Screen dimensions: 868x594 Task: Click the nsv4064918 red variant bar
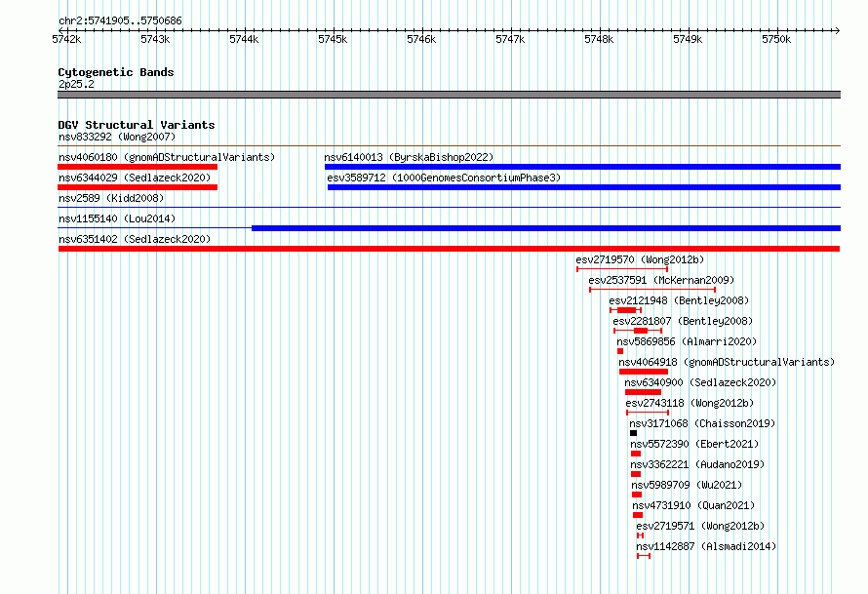coord(644,372)
